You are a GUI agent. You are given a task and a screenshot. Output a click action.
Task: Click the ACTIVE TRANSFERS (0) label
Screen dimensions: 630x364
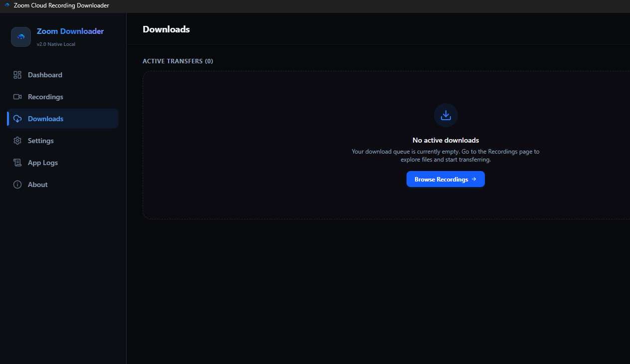tap(178, 61)
